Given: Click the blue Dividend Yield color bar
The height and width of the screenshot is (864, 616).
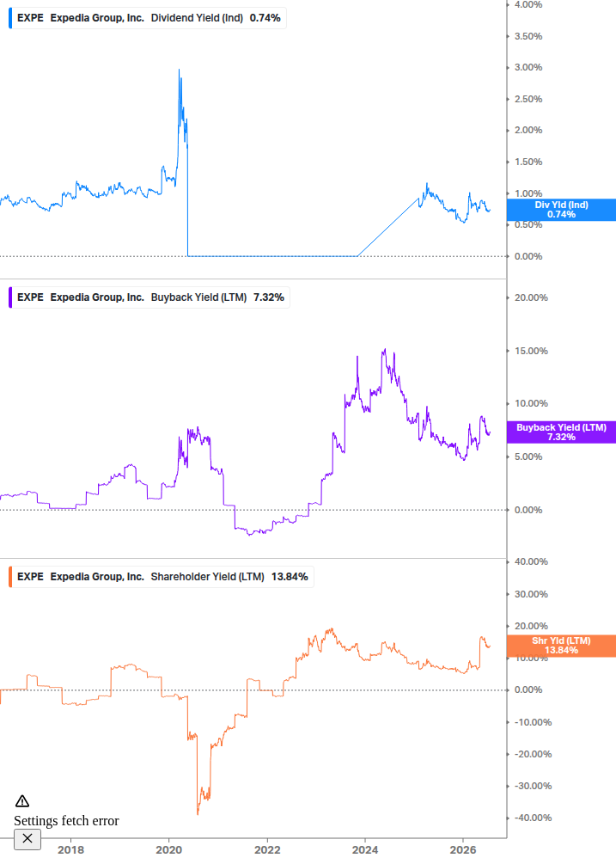Looking at the screenshot, I should (x=10, y=18).
